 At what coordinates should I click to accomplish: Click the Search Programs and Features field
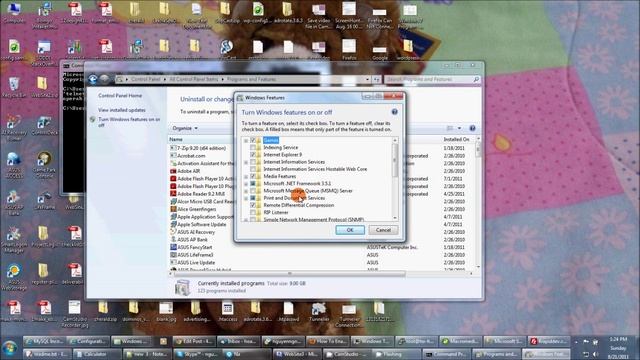[x=432, y=79]
